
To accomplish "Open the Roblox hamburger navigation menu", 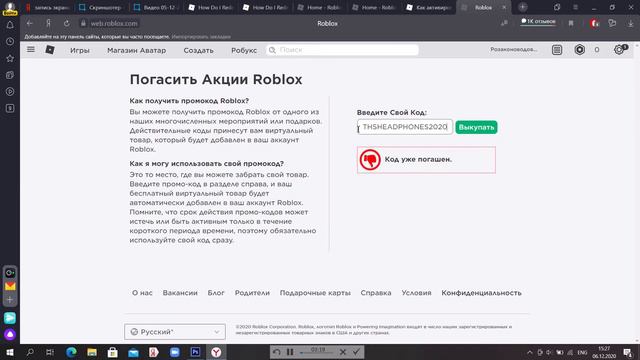I will [31, 49].
